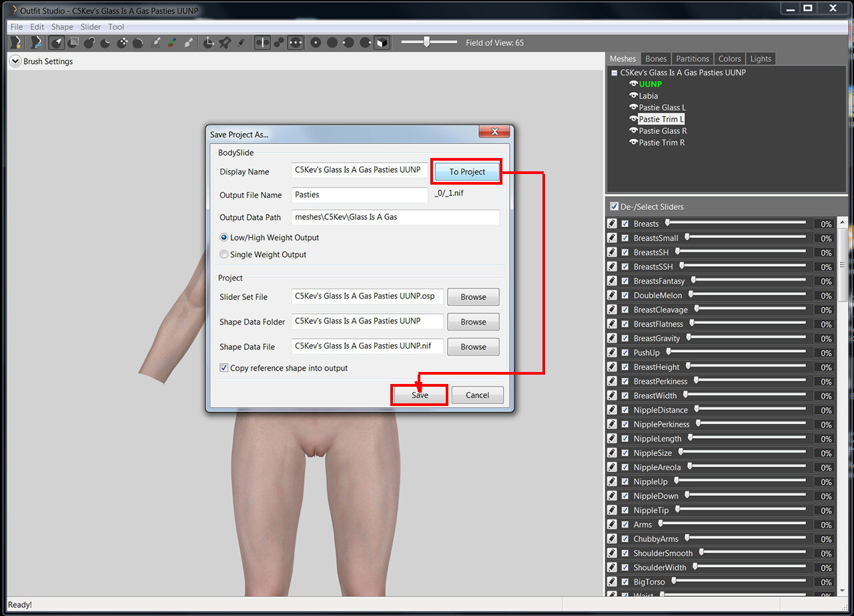Open the File menu
Viewport: 854px width, 616px height.
(x=17, y=27)
